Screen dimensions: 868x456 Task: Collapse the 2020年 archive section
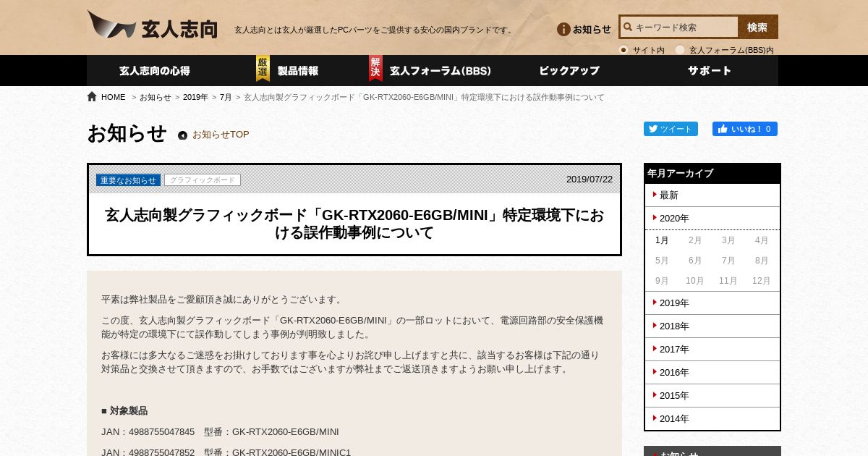click(712, 219)
